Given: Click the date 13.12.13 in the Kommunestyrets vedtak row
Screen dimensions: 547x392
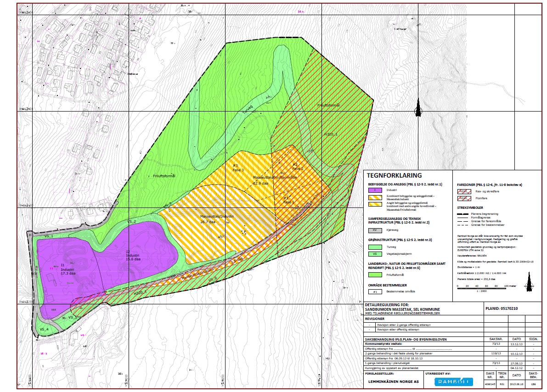Looking at the screenshot, I should click(516, 344).
